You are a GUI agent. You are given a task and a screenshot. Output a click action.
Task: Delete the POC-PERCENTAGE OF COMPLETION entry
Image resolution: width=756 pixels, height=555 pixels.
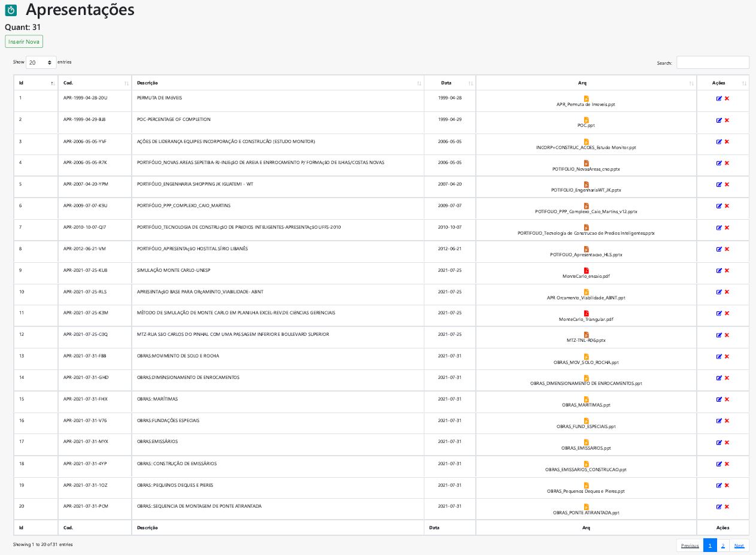tap(727, 120)
